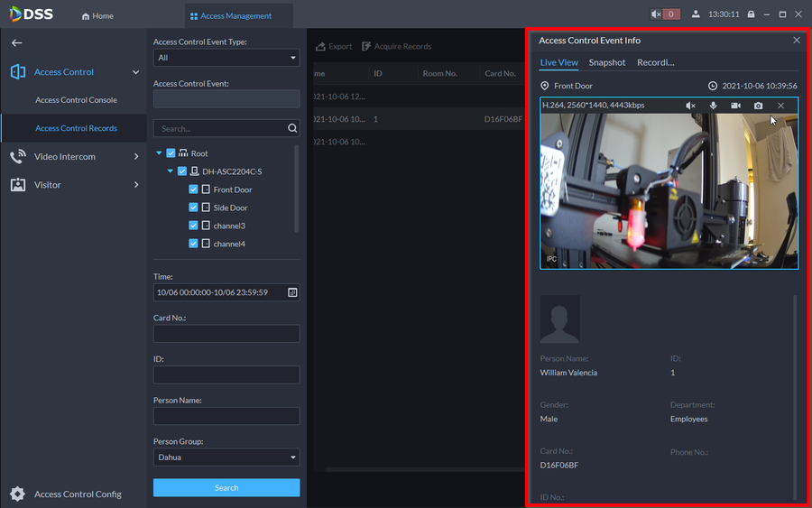Close the live video stream
Screen dimensions: 812x508
click(x=780, y=106)
